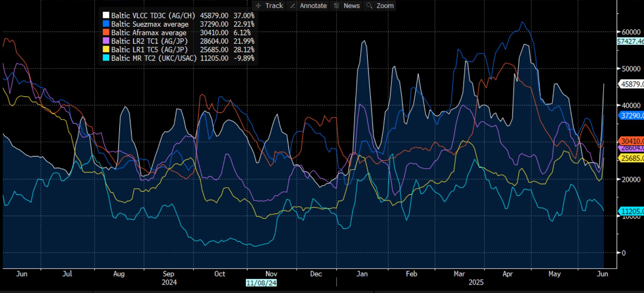The width and height of the screenshot is (644, 293).
Task: Click the 2025 year label
Action: click(x=476, y=282)
